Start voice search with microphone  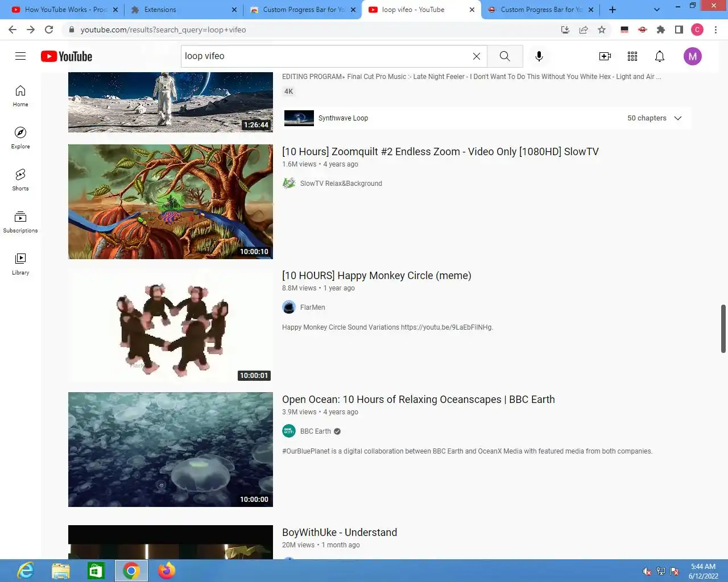539,56
